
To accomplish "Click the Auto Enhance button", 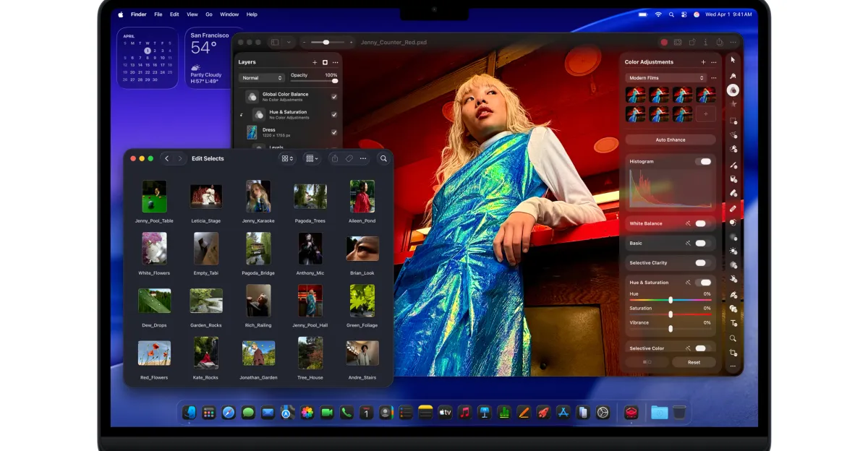I will tap(671, 140).
